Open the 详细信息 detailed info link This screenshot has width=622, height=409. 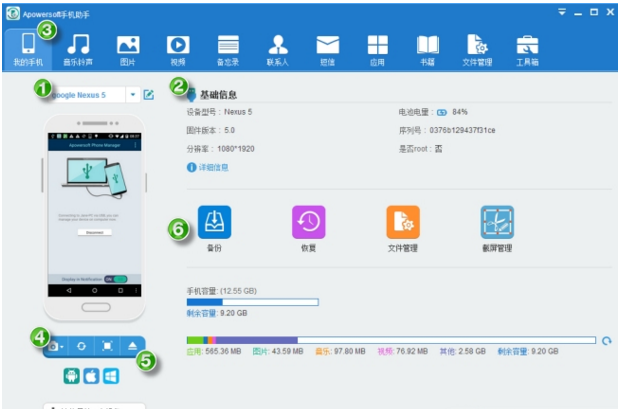[208, 167]
